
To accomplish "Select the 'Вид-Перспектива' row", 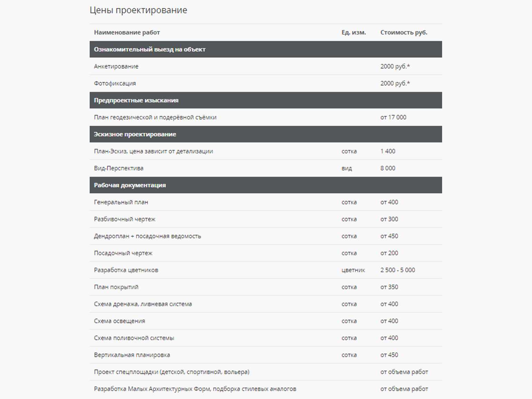I will point(118,168).
